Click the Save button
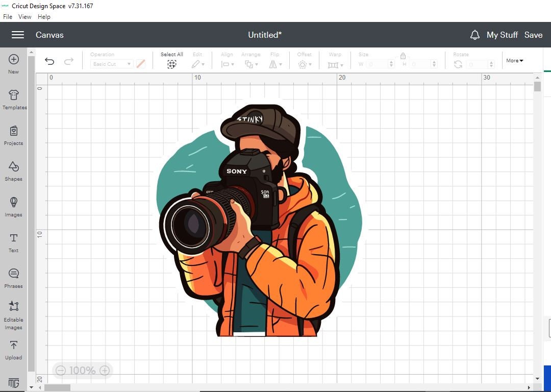The image size is (551, 392). click(534, 35)
